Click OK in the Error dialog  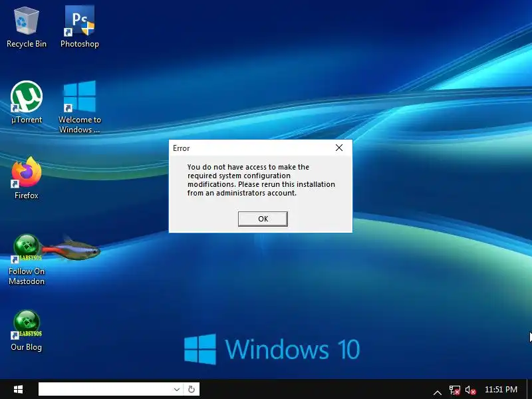[x=263, y=219]
